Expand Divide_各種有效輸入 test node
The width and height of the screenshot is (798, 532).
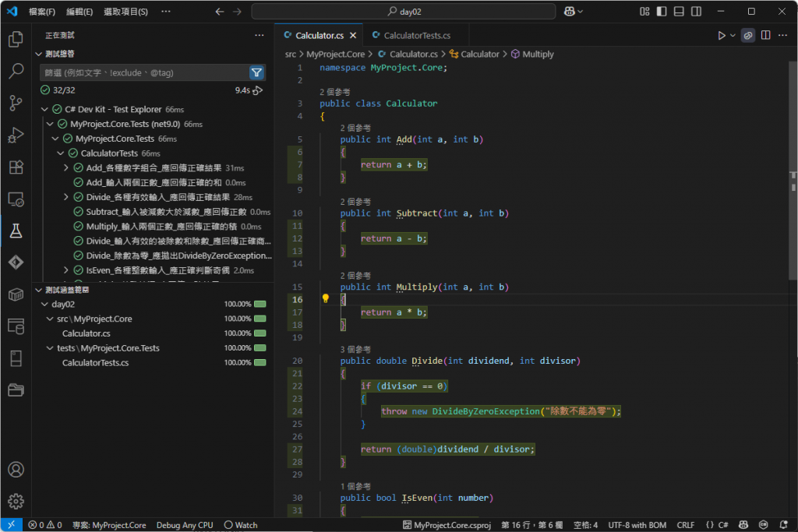pos(66,197)
